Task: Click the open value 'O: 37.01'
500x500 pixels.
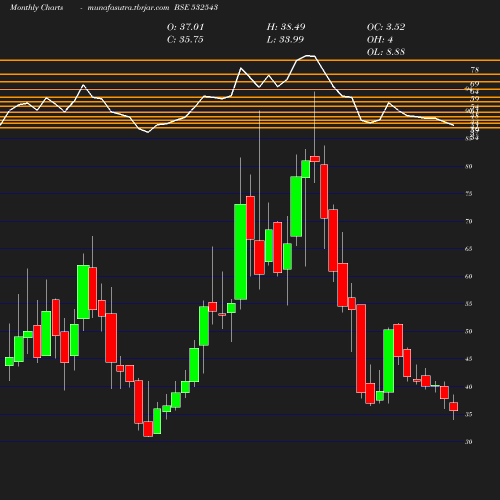Action: point(185,27)
